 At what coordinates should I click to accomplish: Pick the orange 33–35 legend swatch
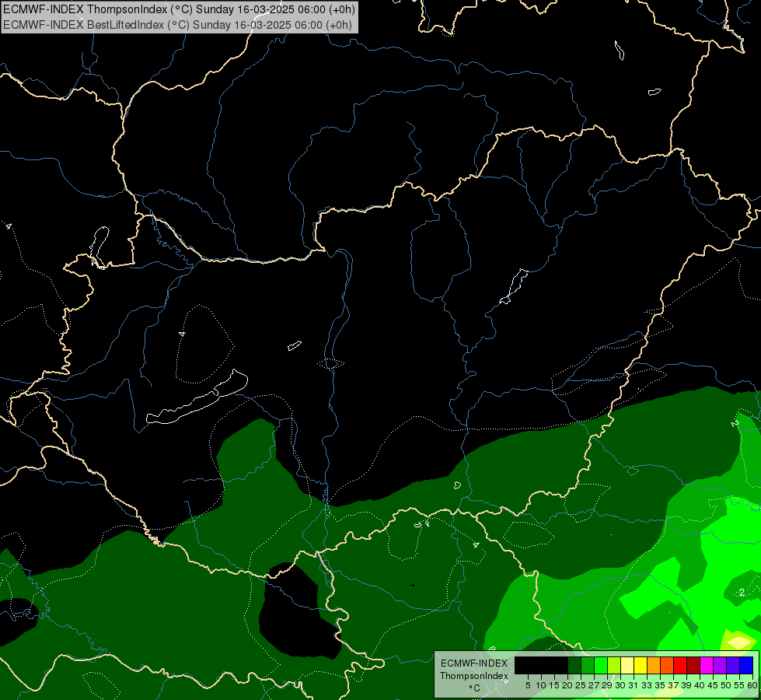click(x=654, y=665)
